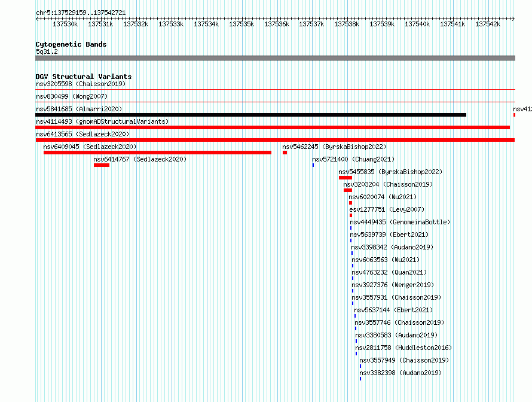The width and height of the screenshot is (532, 402).
Task: Open nsv3380583 (Audano2019) label
Action: pos(397,335)
